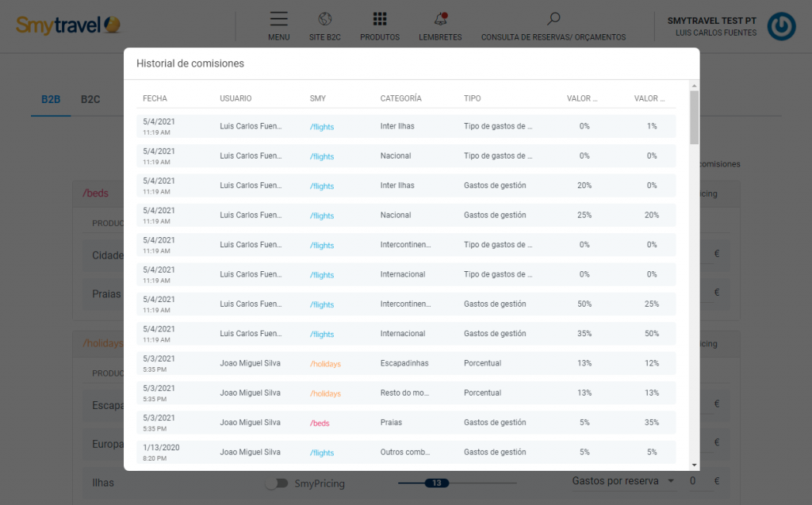Sort by CATEGORÍA column header
This screenshot has height=505, width=812.
[400, 98]
